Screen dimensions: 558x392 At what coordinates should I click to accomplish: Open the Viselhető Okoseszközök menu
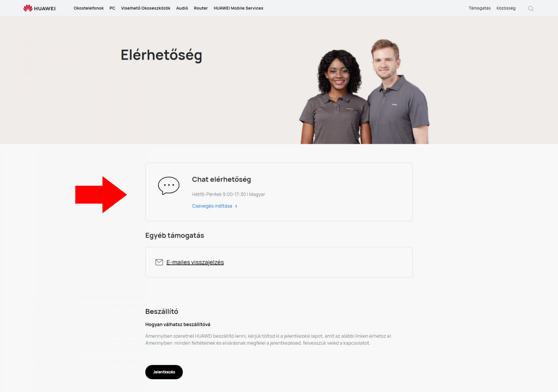(x=146, y=8)
